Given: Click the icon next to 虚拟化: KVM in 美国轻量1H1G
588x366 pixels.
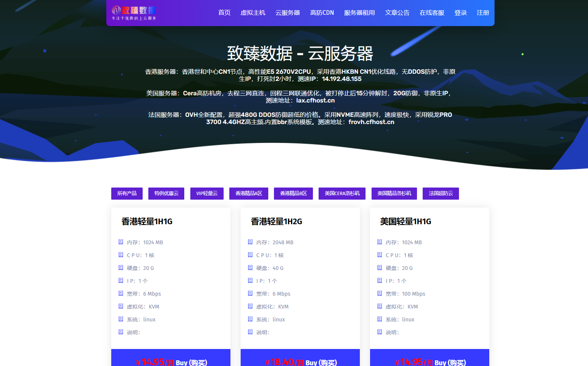Looking at the screenshot, I should click(x=380, y=306).
